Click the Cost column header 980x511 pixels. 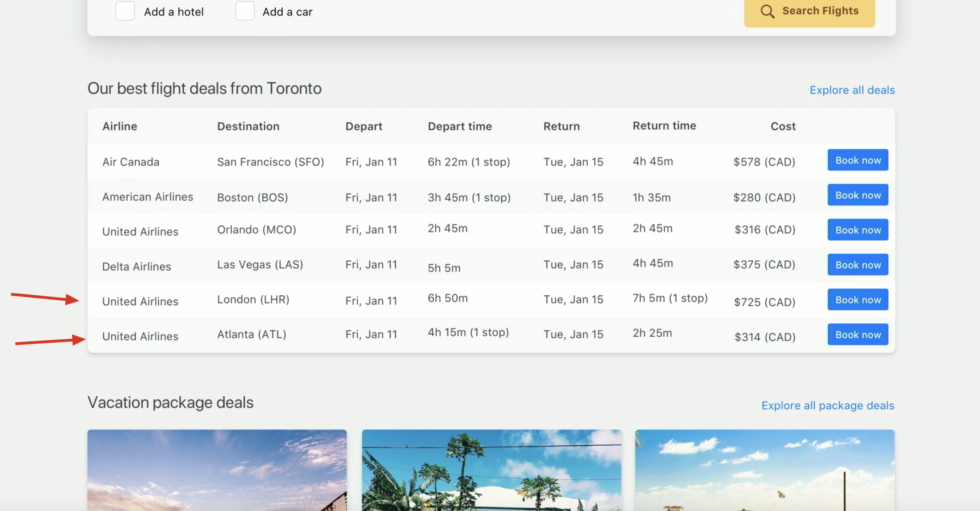[x=783, y=126]
